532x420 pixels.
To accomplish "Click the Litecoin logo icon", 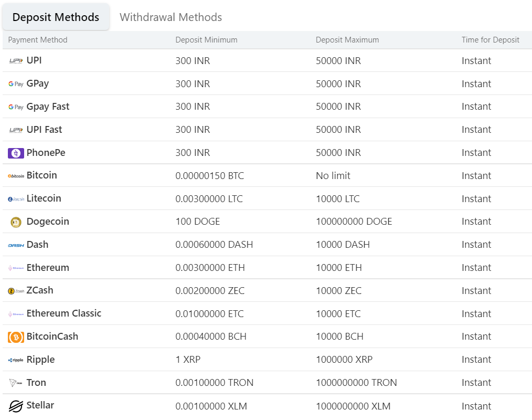I will pyautogui.click(x=16, y=199).
